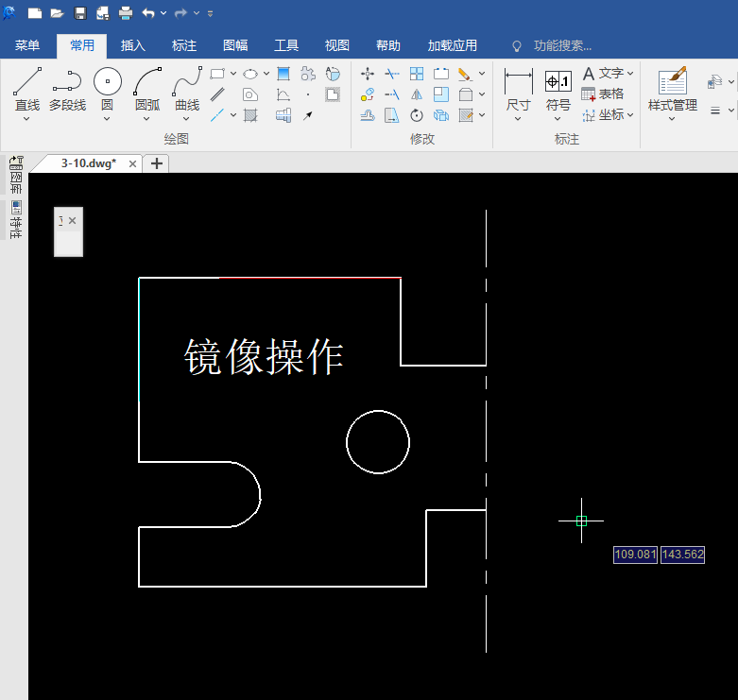Select the puzzle-piece block icon
This screenshot has width=738, height=700.
[308, 74]
